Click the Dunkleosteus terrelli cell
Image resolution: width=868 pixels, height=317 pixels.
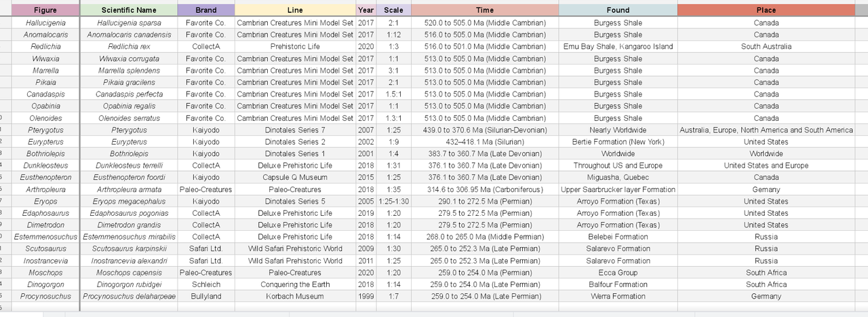[129, 166]
